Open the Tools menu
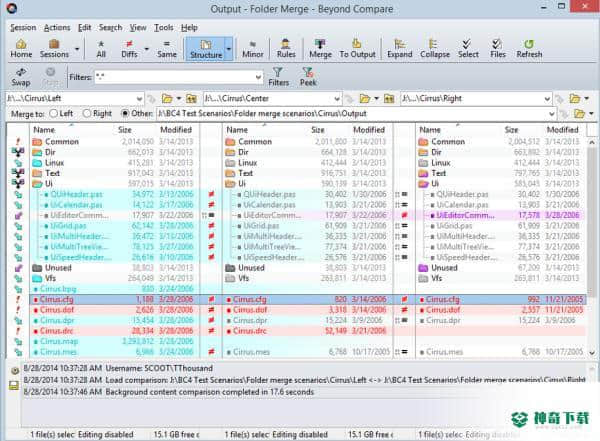This screenshot has width=600, height=441. tap(164, 28)
